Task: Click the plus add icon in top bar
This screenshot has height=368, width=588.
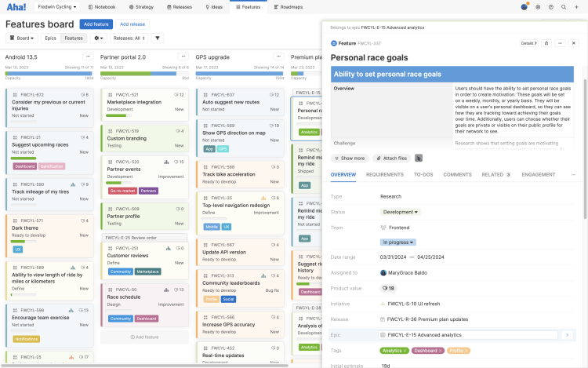Action: (x=576, y=7)
